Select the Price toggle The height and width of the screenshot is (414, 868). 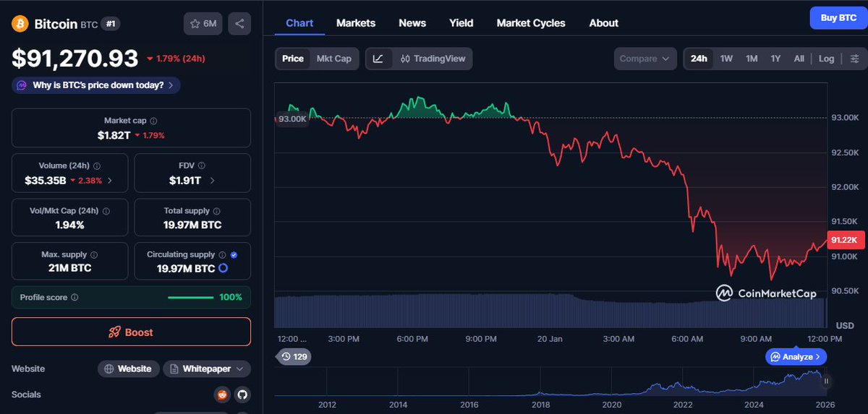tap(293, 59)
